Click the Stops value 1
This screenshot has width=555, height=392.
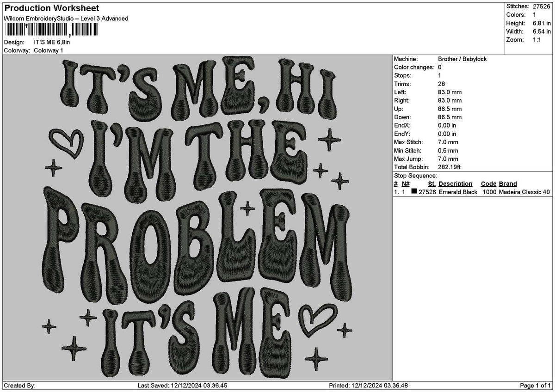coord(440,76)
